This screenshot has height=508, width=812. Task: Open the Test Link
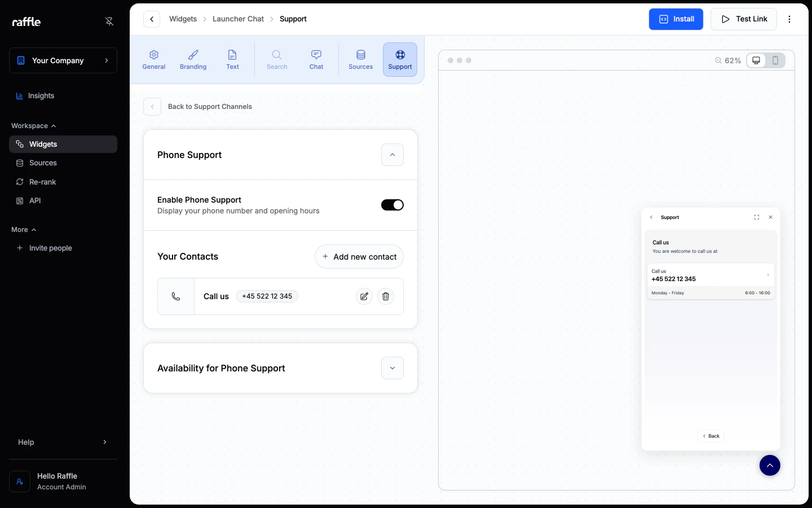pyautogui.click(x=744, y=19)
